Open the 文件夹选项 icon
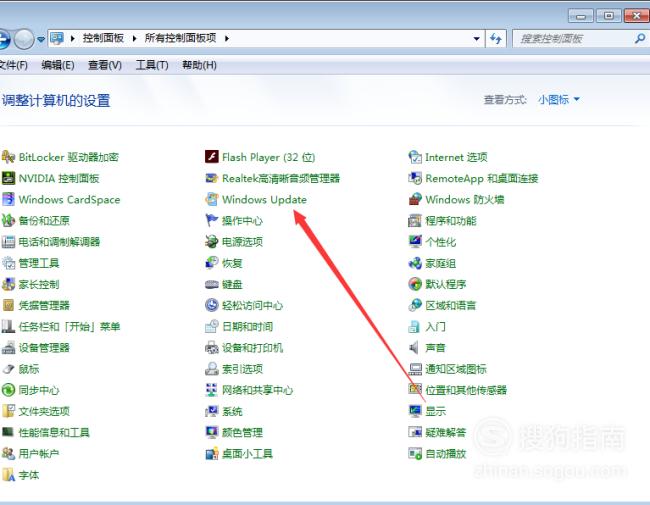Screen dimensions: 650x505 point(8,411)
